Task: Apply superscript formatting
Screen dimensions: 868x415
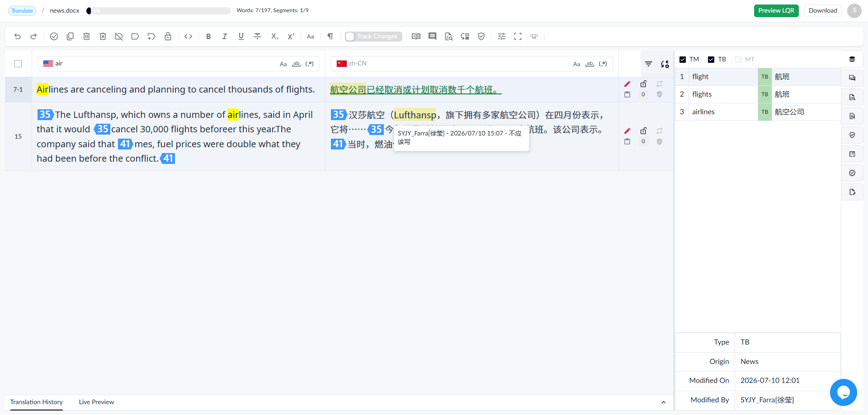Action: click(291, 37)
